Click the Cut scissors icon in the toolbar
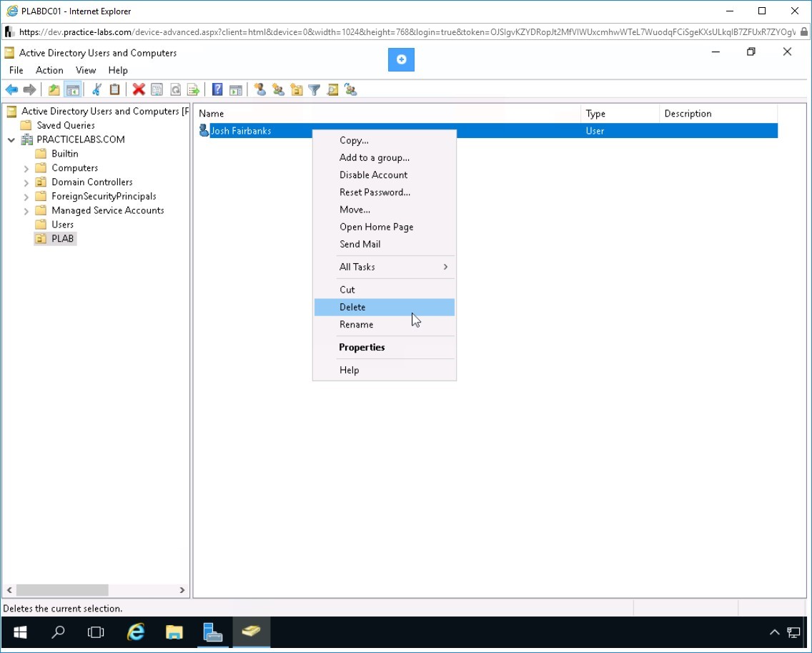Viewport: 812px width, 653px height. click(96, 89)
